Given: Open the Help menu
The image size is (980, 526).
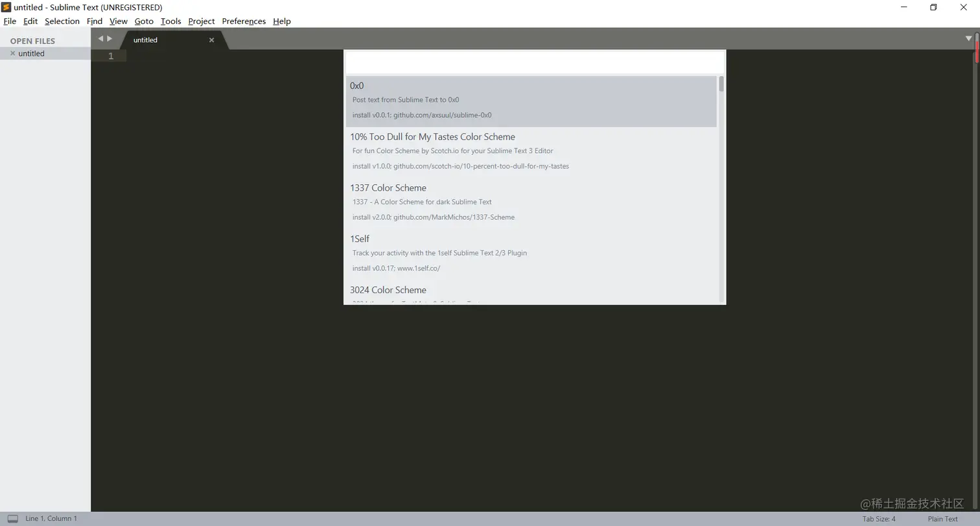Looking at the screenshot, I should click(282, 21).
